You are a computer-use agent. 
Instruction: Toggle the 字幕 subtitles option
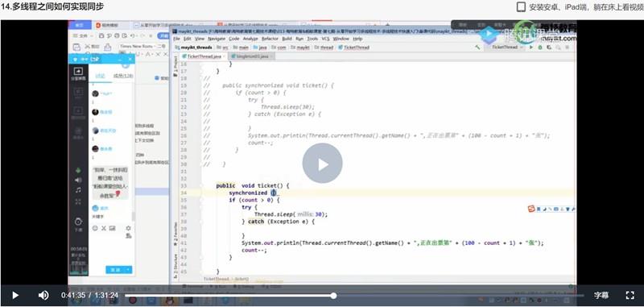click(601, 295)
